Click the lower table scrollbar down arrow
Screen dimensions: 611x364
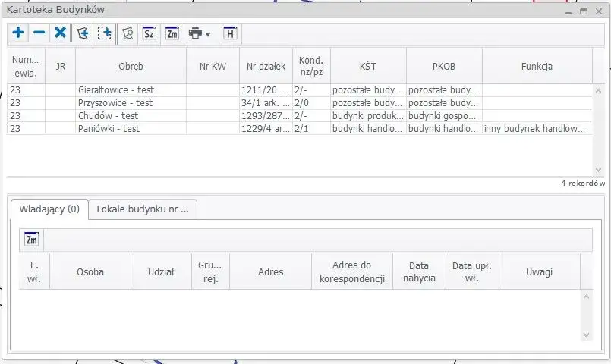(x=586, y=334)
